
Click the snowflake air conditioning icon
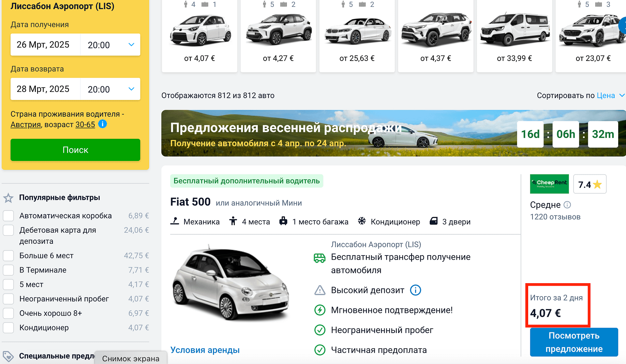coord(362,221)
